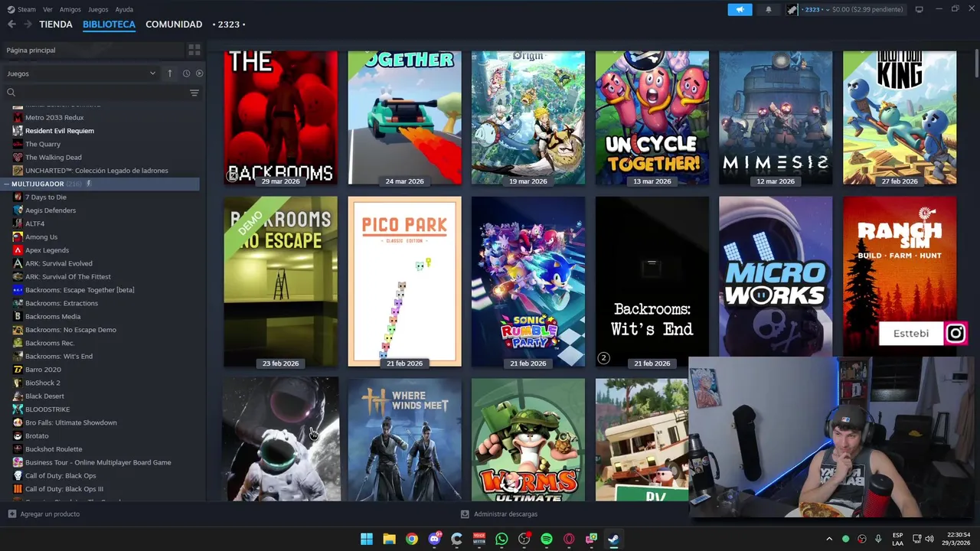This screenshot has width=980, height=551.
Task: Select Apex Legends in sidebar list
Action: point(47,250)
